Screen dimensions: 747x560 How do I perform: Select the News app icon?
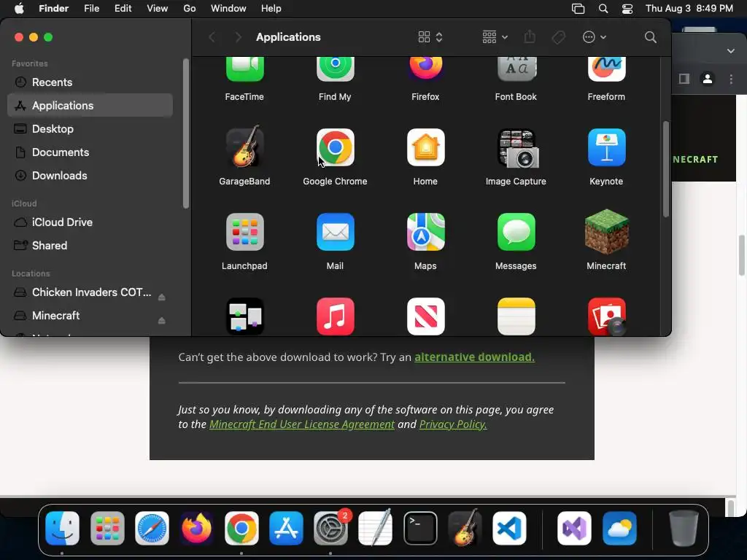pos(425,316)
